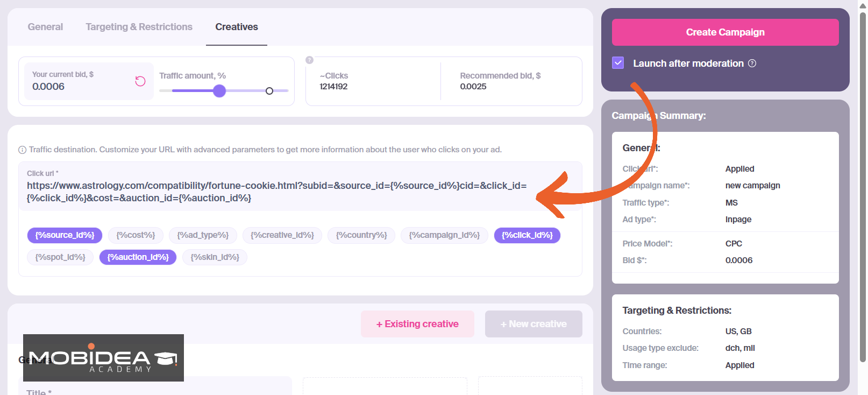Click the reset bid circular arrow icon
The width and height of the screenshot is (868, 395).
tap(140, 81)
